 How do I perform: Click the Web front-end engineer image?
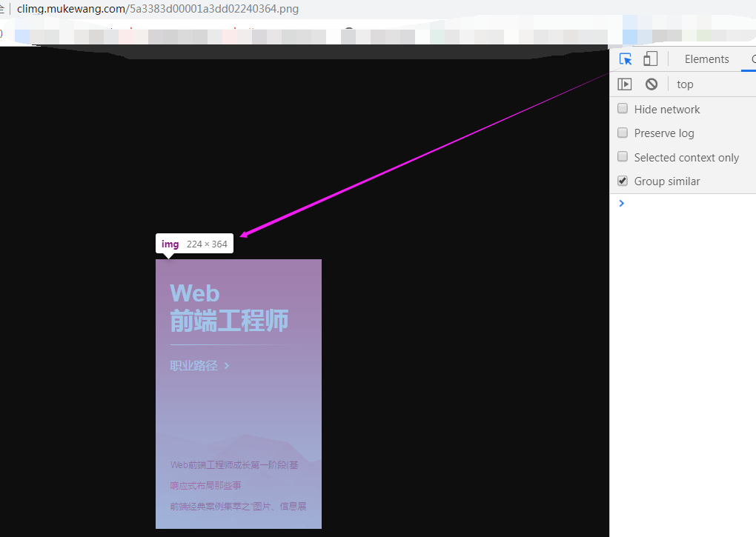click(x=238, y=393)
